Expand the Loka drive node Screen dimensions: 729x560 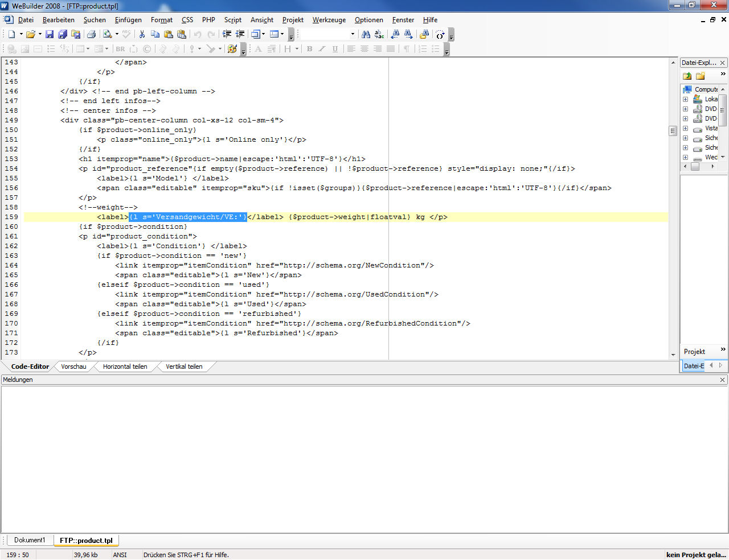point(686,99)
